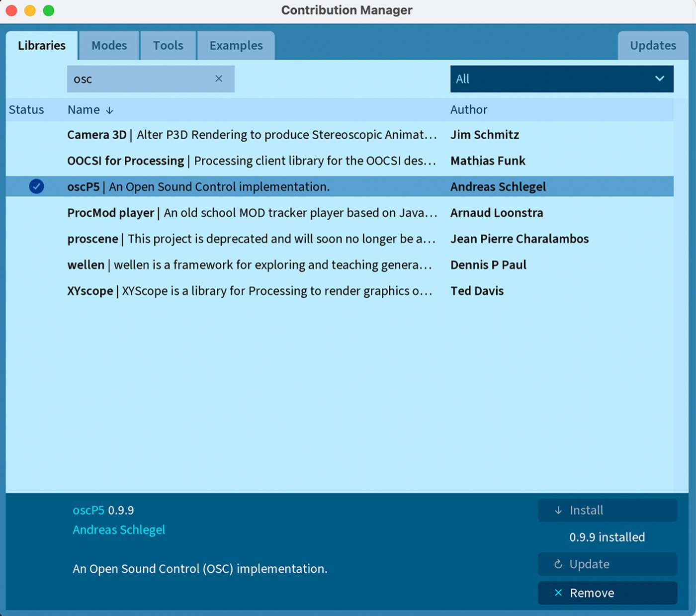Expand the All category dropdown chevron
This screenshot has width=696, height=616.
pyautogui.click(x=659, y=79)
